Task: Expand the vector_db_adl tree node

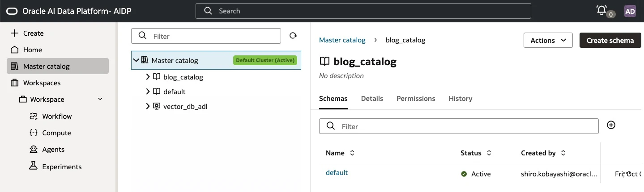Action: point(148,106)
